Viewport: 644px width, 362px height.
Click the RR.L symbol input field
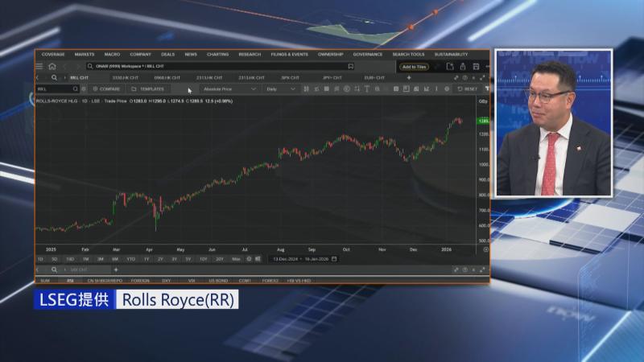[x=55, y=89]
